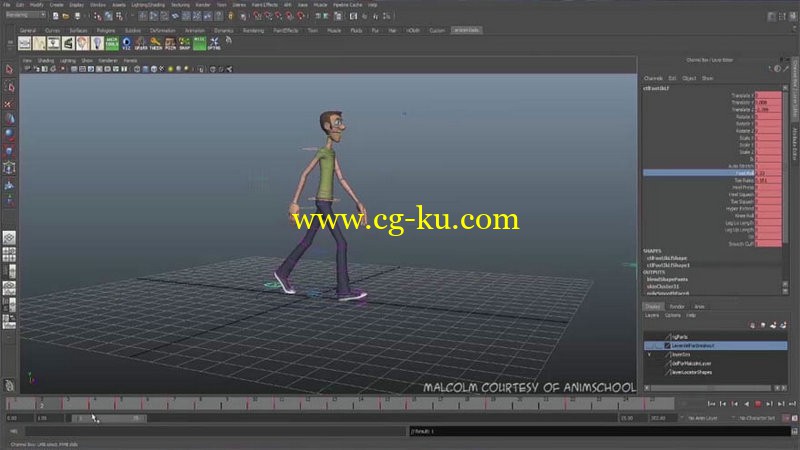The height and width of the screenshot is (450, 800).
Task: Open the Modify menu
Action: click(37, 5)
